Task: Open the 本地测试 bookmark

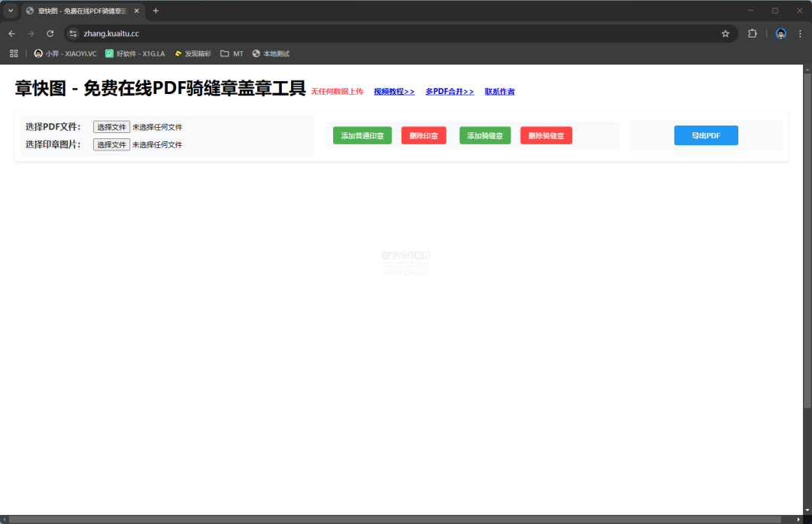Action: pos(271,53)
